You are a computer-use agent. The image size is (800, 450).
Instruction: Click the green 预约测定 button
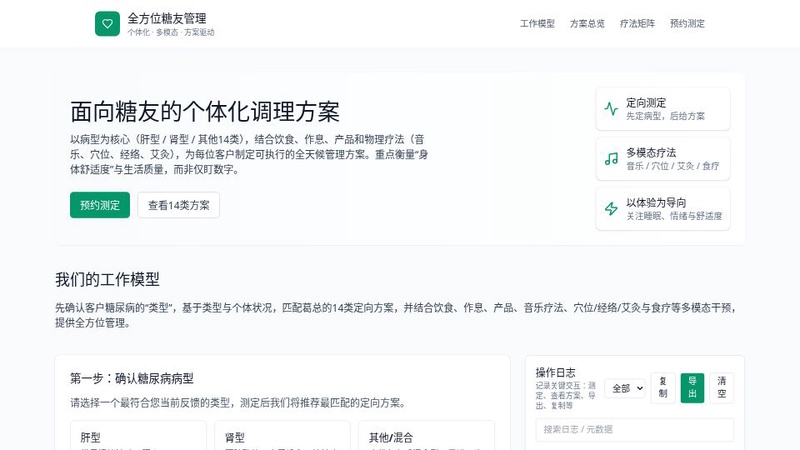(100, 205)
